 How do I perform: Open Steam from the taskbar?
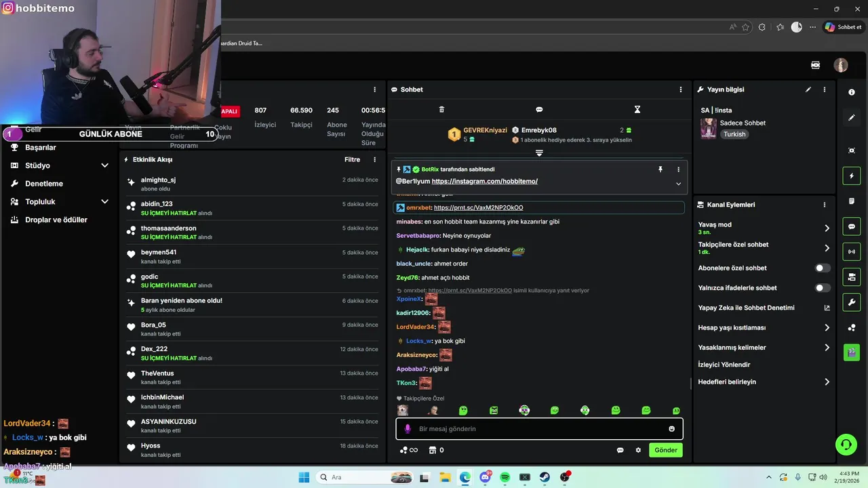pos(545,477)
